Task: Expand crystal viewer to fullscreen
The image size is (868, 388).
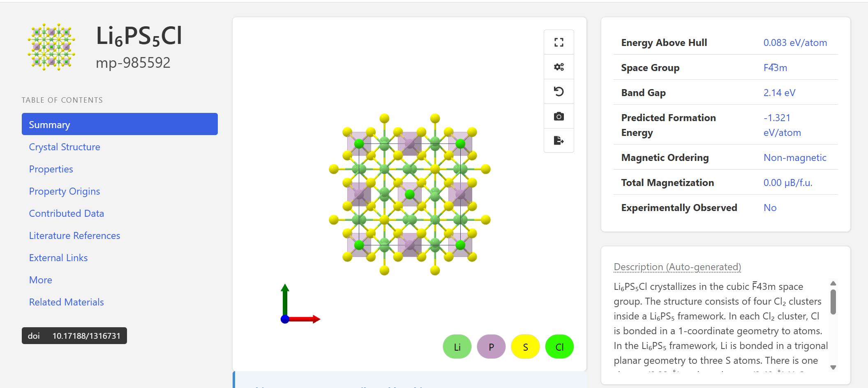Action: click(x=559, y=42)
